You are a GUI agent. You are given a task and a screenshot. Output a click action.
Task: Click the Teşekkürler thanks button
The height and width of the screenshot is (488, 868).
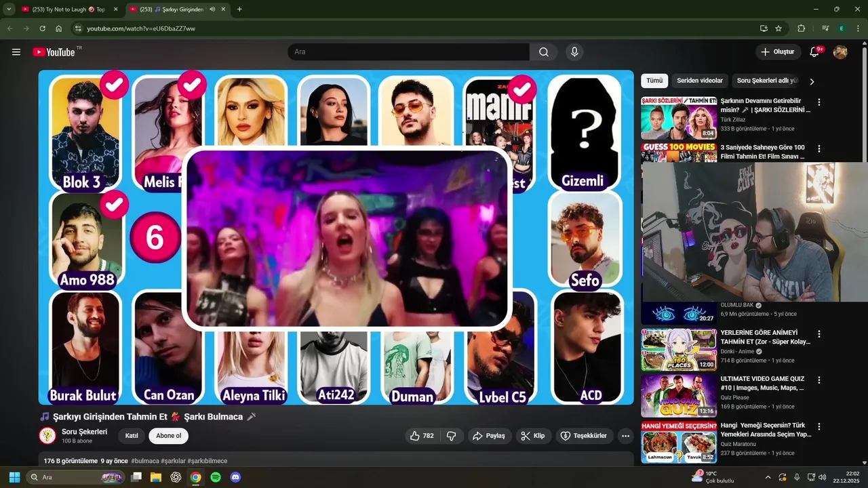pyautogui.click(x=583, y=436)
